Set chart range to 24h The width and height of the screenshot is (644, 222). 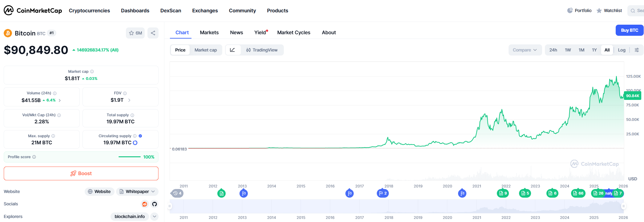[553, 50]
